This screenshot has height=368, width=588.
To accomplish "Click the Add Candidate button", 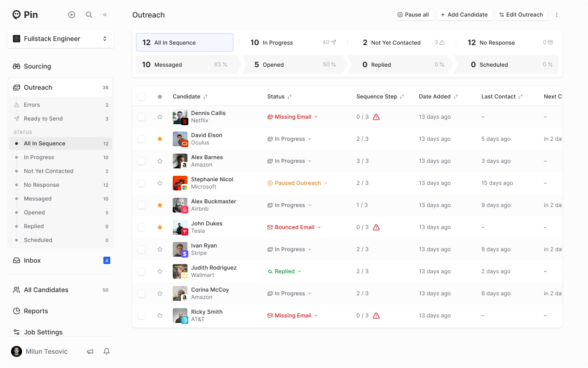I will click(464, 15).
